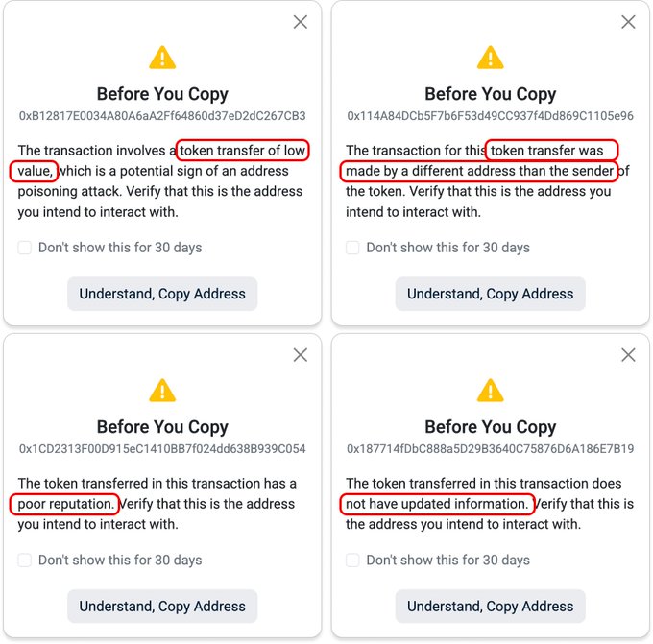Screen dimensions: 653x644
Task: Close the low value token transfer warning dialog
Action: (x=301, y=22)
